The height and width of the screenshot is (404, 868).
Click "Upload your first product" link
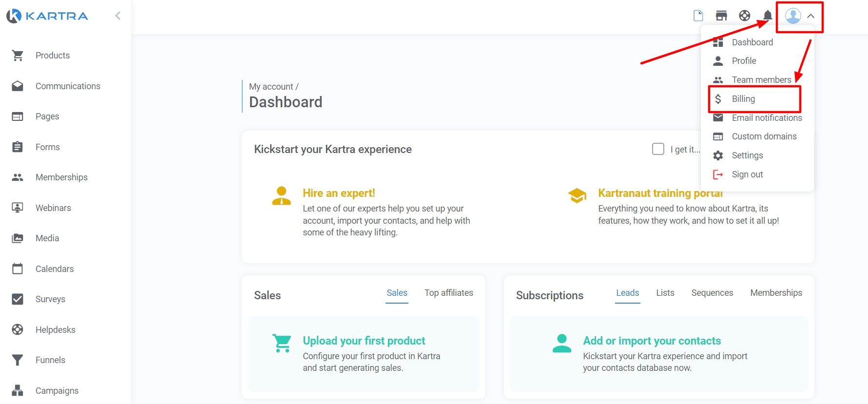[x=364, y=341]
